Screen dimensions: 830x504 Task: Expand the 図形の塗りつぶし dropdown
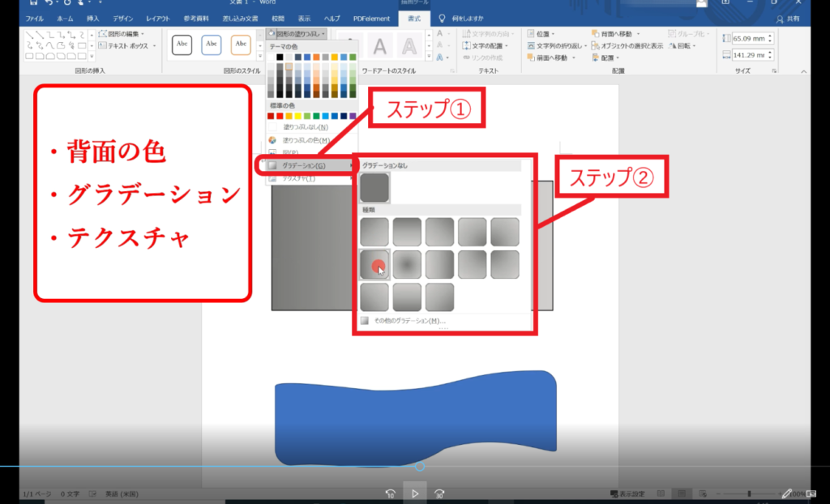pyautogui.click(x=297, y=34)
